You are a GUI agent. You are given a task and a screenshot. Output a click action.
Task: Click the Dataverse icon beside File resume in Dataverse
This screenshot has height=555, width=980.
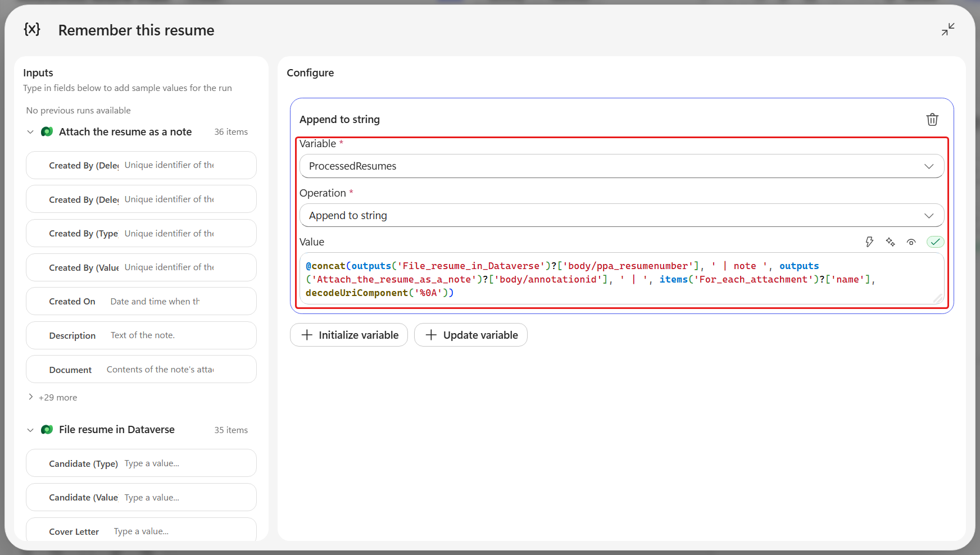47,430
